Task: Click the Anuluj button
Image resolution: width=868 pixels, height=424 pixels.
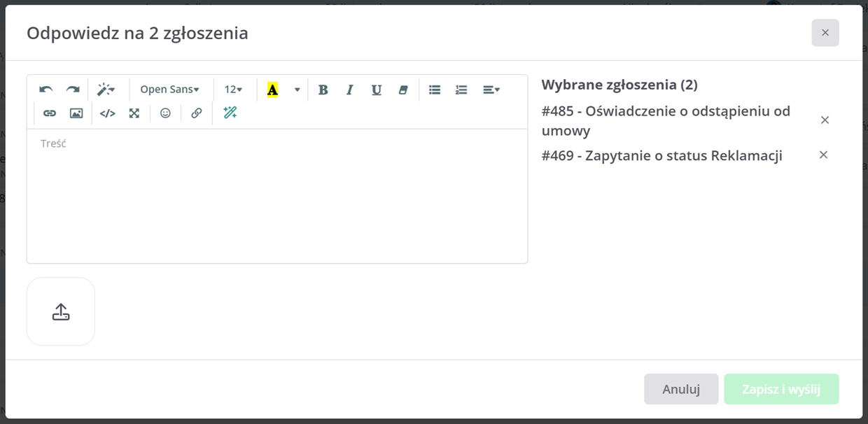Action: 681,389
